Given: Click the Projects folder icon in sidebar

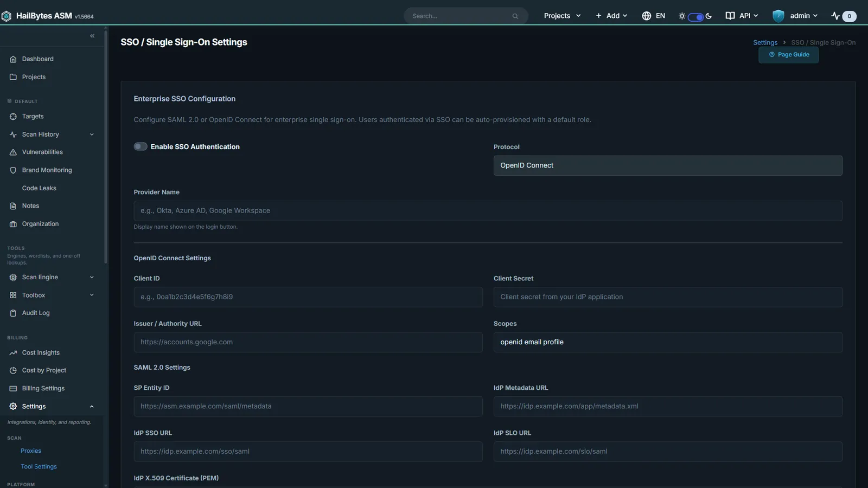Looking at the screenshot, I should point(13,77).
